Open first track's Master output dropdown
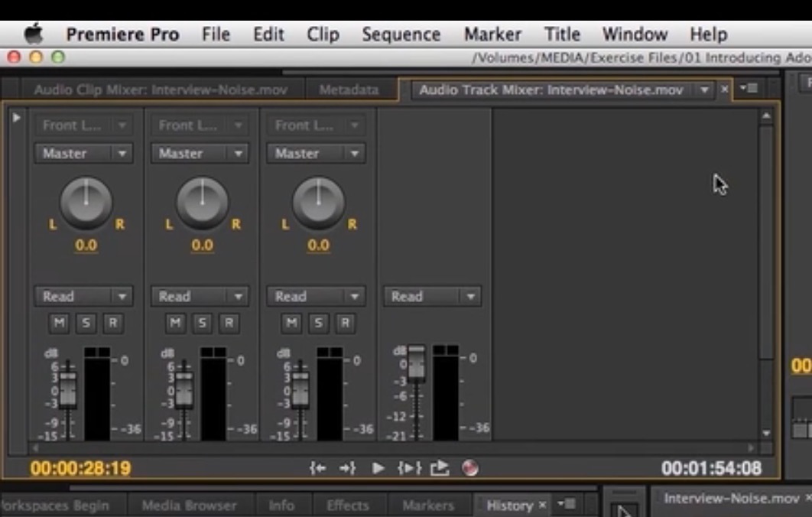 (83, 153)
